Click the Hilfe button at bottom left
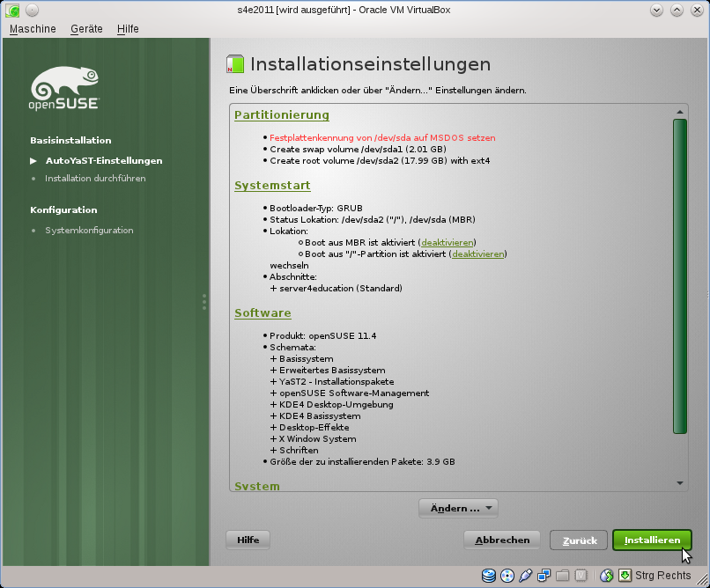The width and height of the screenshot is (710, 588). [x=248, y=540]
